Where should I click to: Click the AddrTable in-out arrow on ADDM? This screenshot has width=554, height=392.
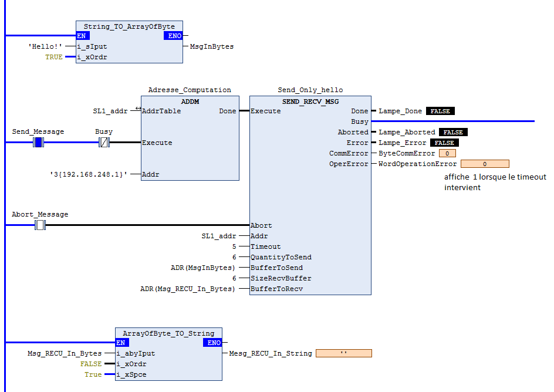138,109
